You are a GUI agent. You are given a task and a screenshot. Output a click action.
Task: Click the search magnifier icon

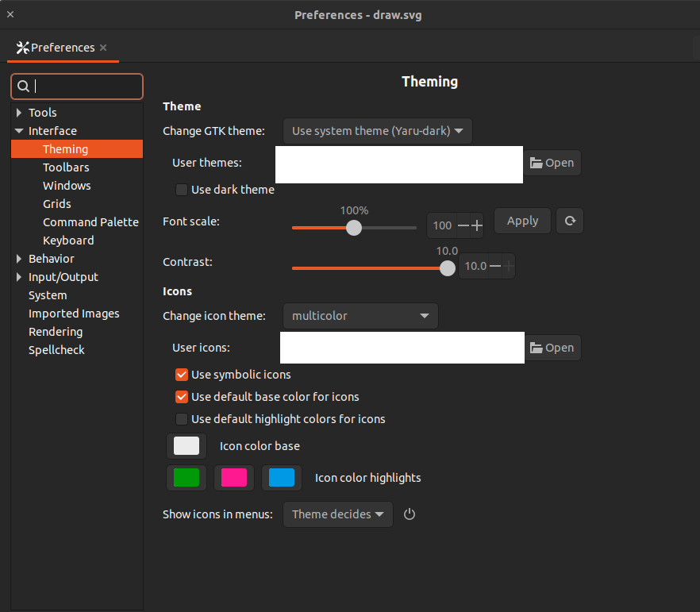23,87
